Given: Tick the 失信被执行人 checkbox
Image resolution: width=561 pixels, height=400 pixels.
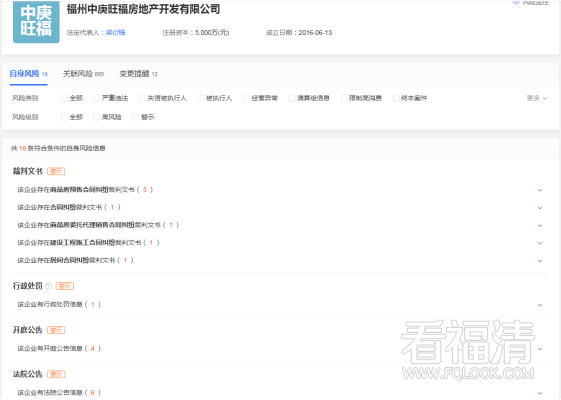Looking at the screenshot, I should (x=142, y=98).
